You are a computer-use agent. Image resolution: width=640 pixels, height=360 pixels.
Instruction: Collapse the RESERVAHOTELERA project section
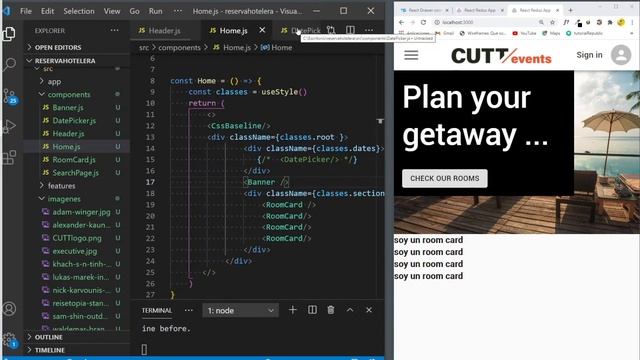tap(64, 61)
